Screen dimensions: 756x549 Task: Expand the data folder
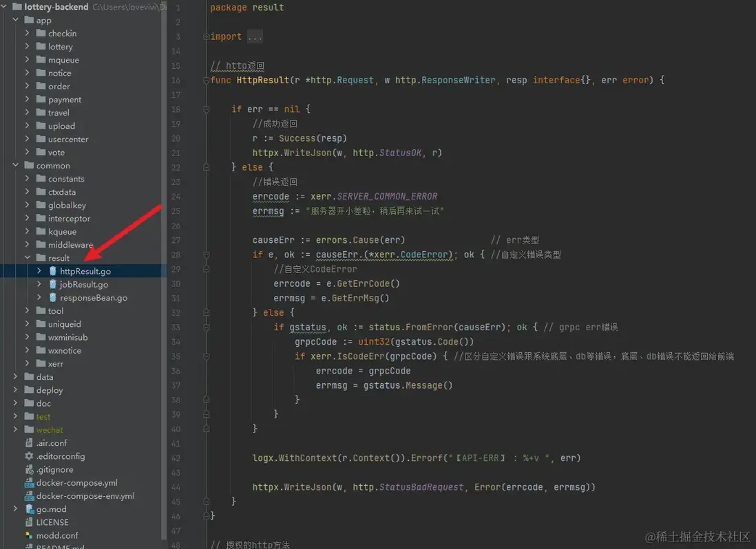15,376
